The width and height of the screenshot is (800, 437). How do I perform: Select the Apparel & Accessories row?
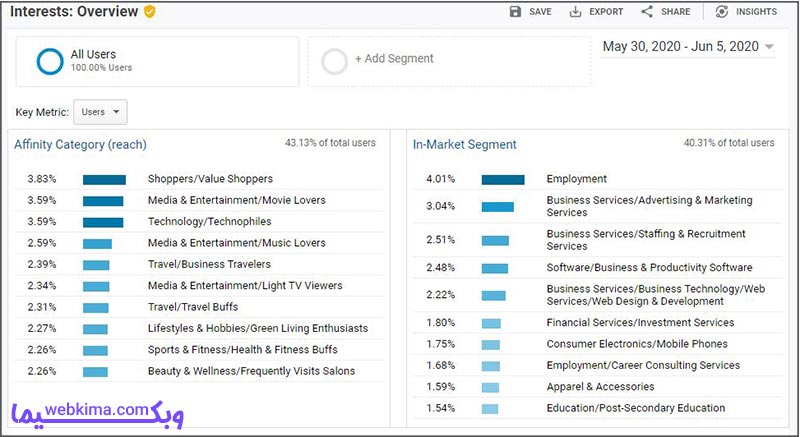597,387
